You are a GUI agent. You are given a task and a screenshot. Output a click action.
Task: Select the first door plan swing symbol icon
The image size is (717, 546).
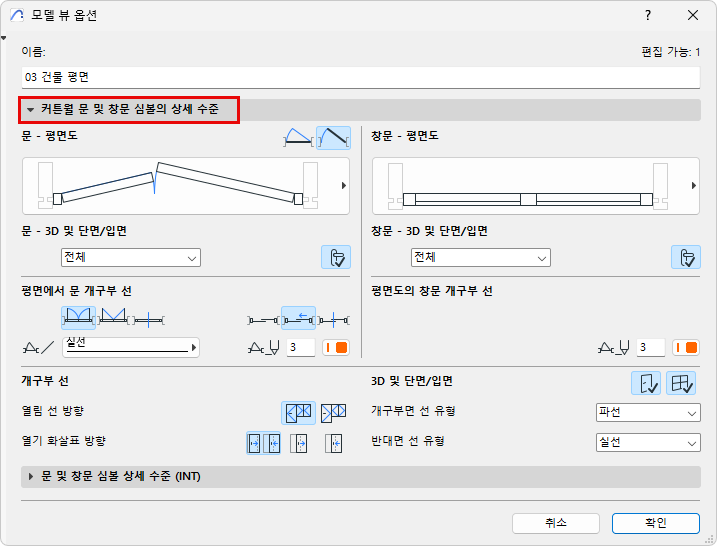click(x=298, y=137)
